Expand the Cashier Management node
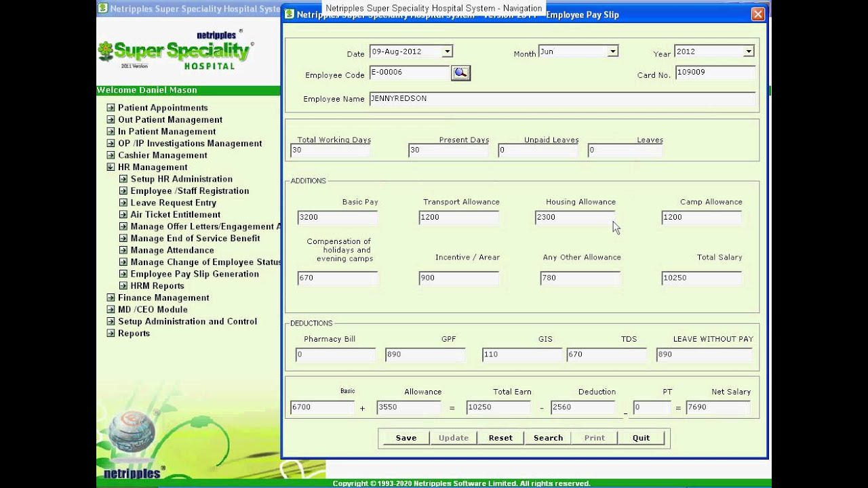868x488 pixels. 111,155
